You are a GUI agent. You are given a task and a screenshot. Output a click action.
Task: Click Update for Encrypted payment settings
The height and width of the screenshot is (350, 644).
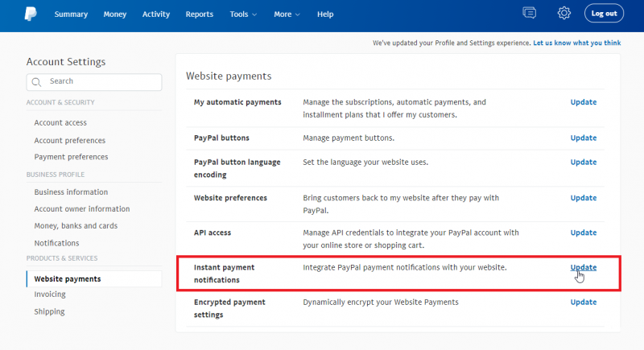click(x=583, y=302)
